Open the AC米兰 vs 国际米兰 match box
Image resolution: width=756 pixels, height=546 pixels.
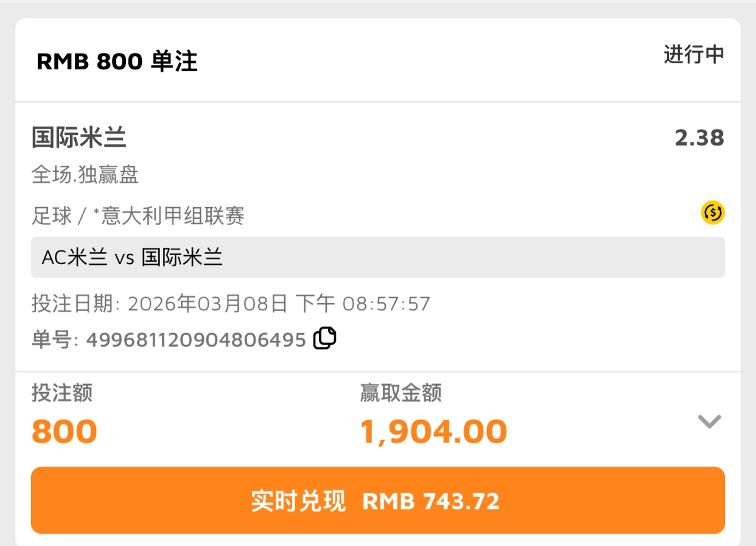click(377, 257)
